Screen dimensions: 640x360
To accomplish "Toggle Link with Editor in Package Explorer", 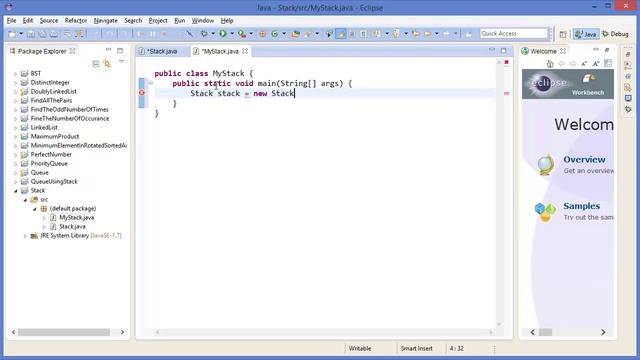I will [107, 64].
